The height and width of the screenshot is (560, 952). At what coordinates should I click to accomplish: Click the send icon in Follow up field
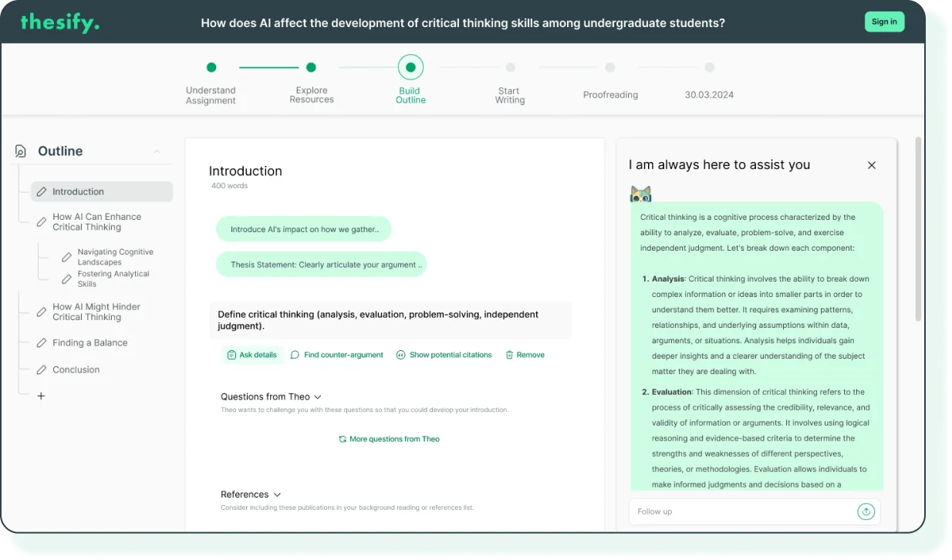pos(866,511)
